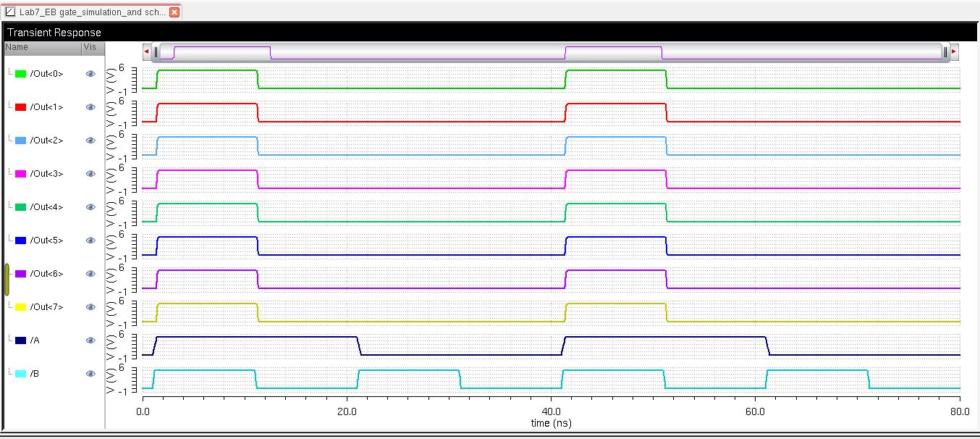
Task: Click the magenta swatch of /Out<3>
Action: (21, 174)
